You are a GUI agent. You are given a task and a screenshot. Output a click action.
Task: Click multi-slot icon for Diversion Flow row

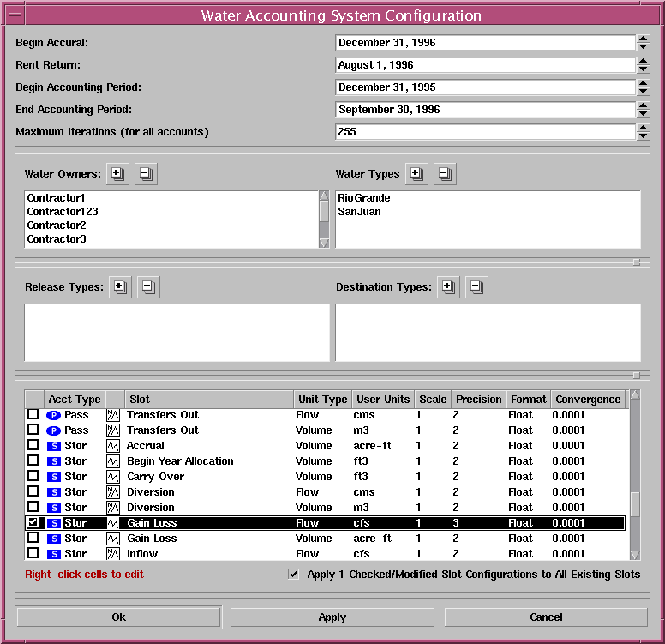(113, 492)
